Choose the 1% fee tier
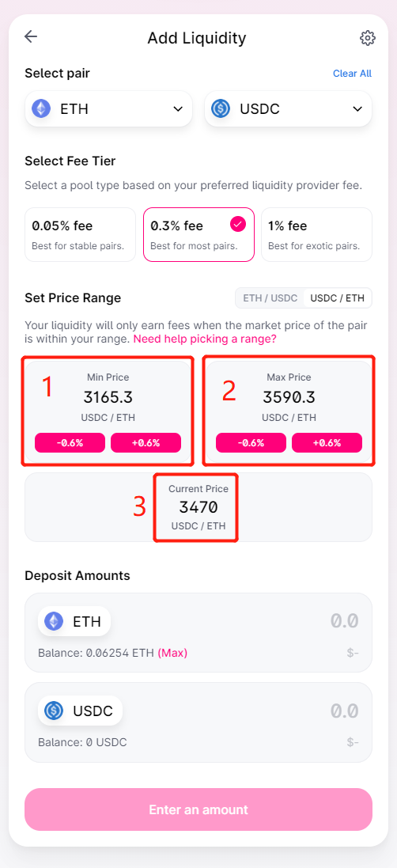Image resolution: width=397 pixels, height=868 pixels. click(317, 234)
